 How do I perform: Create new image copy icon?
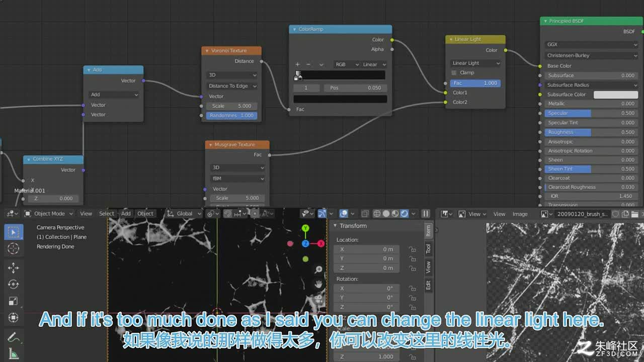tap(624, 214)
